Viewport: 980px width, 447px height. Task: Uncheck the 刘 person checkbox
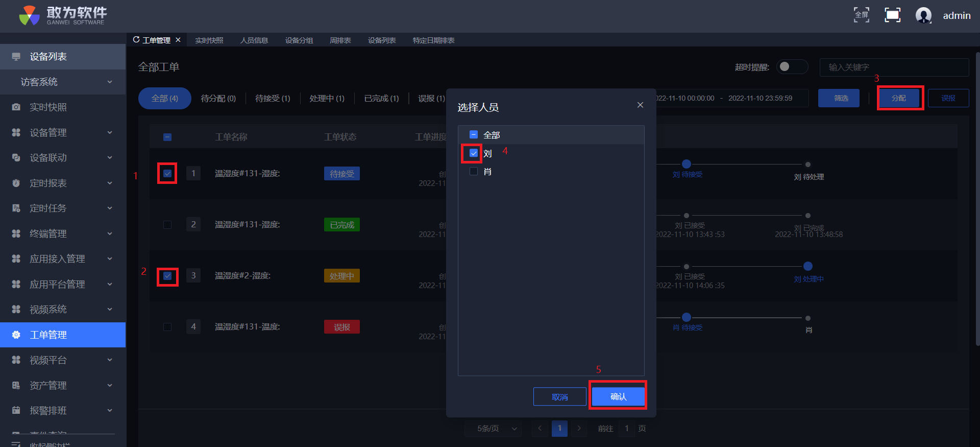[x=474, y=153]
